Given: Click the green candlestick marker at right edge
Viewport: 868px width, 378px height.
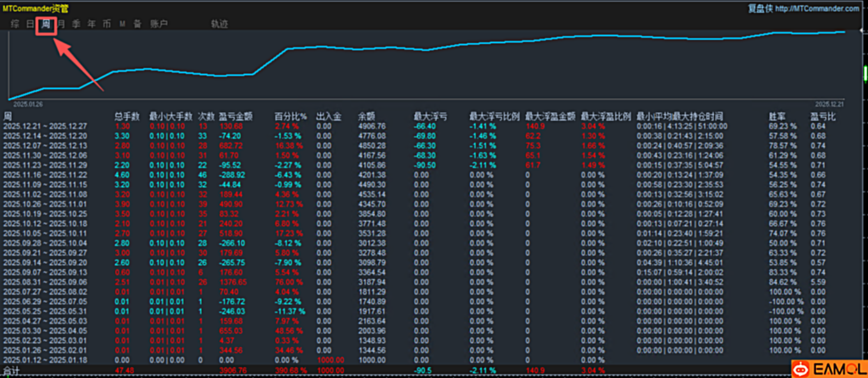Looking at the screenshot, I should point(865,72).
